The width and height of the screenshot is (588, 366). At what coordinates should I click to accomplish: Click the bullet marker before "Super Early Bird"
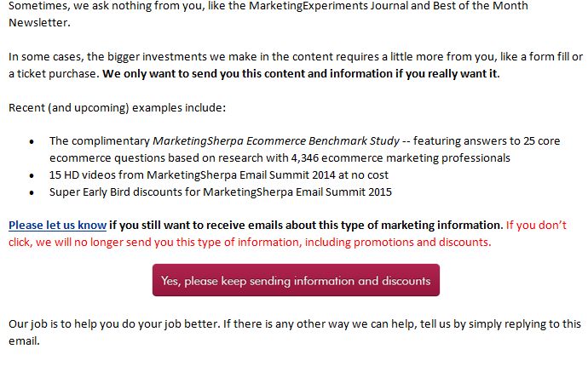(32, 192)
